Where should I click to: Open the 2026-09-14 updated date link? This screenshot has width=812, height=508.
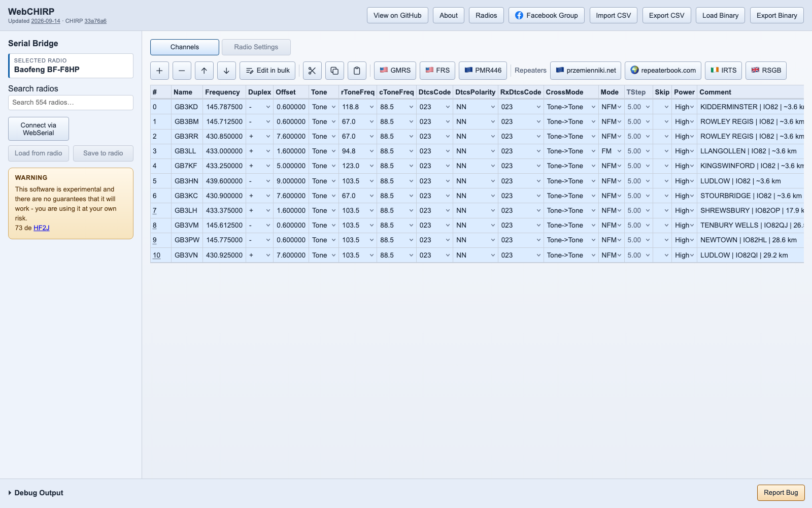pos(46,21)
